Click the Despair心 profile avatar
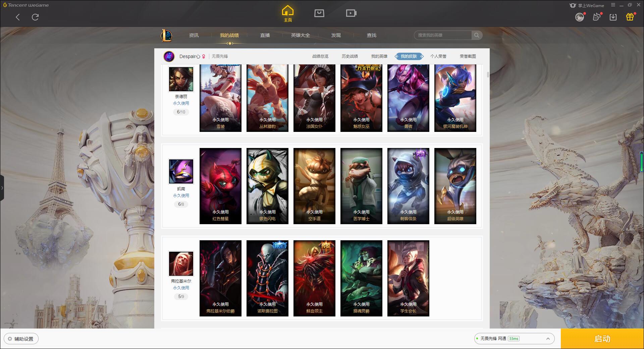The height and width of the screenshot is (349, 644). (169, 56)
